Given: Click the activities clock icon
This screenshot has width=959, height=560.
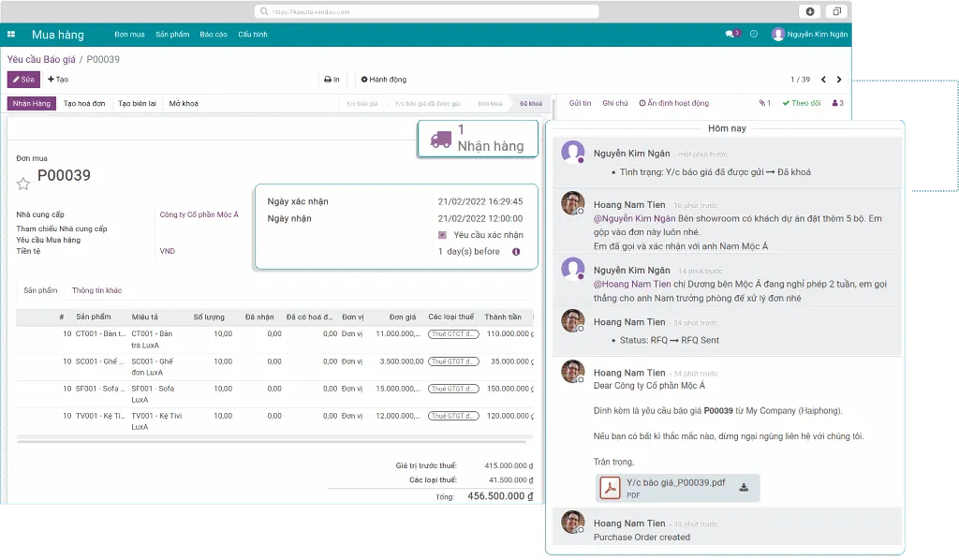Looking at the screenshot, I should (x=754, y=34).
